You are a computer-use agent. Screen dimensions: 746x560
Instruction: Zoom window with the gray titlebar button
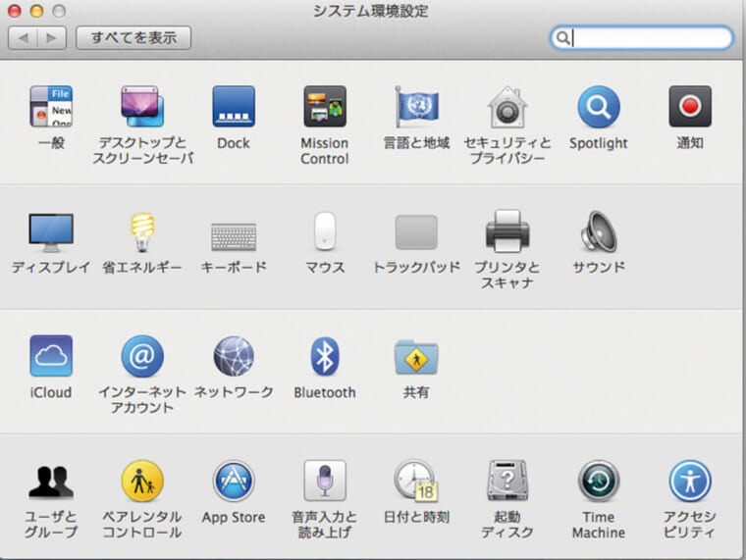[x=59, y=11]
